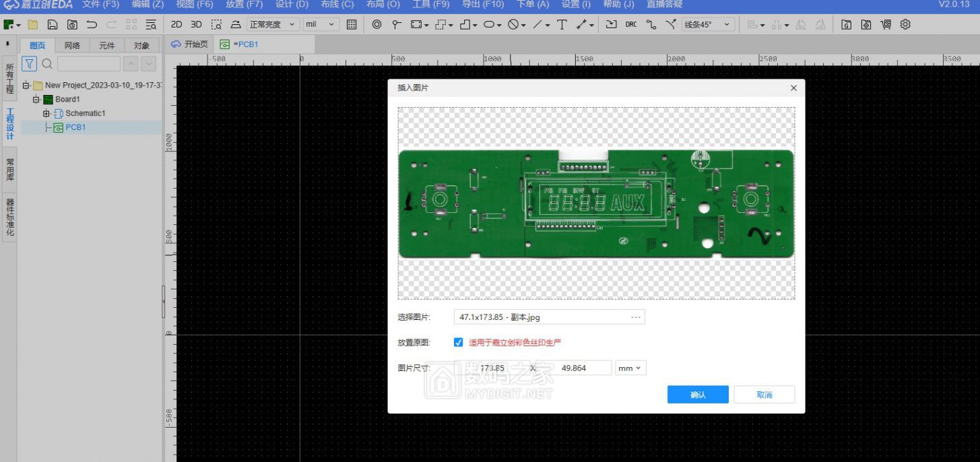The width and height of the screenshot is (980, 462).
Task: Open the settings gear icon in toolbar
Action: (905, 24)
